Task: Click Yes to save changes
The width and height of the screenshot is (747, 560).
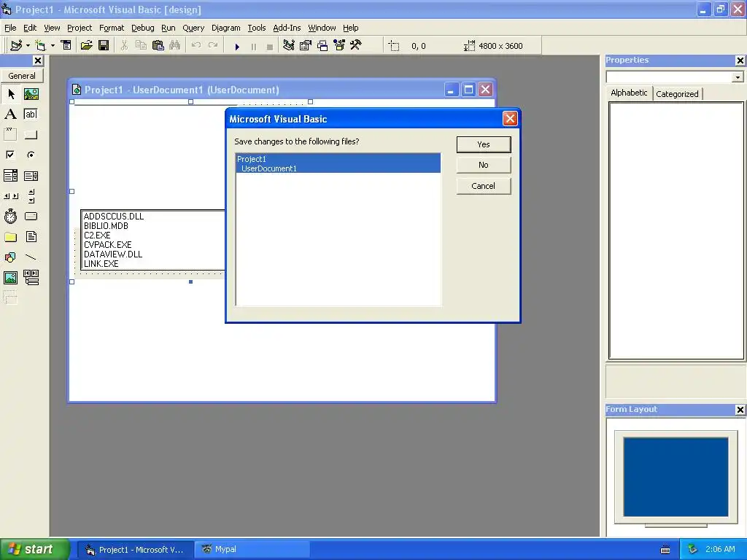Action: coord(484,144)
